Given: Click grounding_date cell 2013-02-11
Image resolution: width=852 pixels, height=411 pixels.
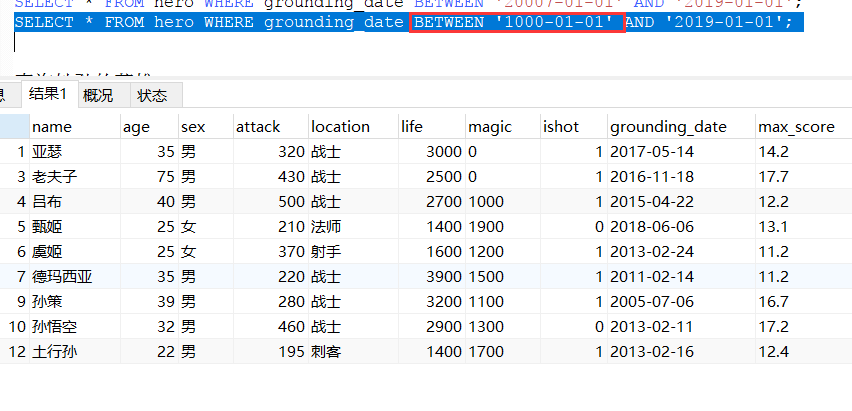Looking at the screenshot, I should tap(681, 327).
